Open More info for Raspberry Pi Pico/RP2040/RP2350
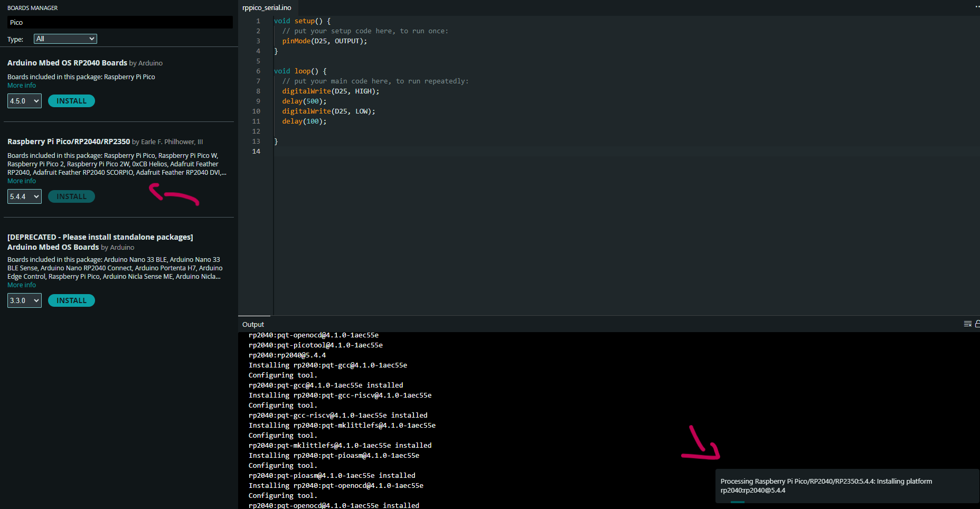Screen dimensions: 980x509 click(x=22, y=181)
